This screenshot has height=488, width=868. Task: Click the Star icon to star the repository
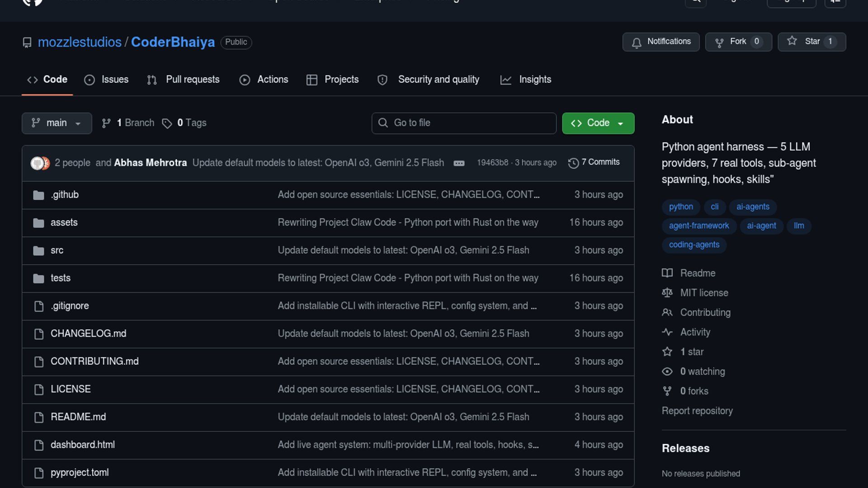(792, 41)
